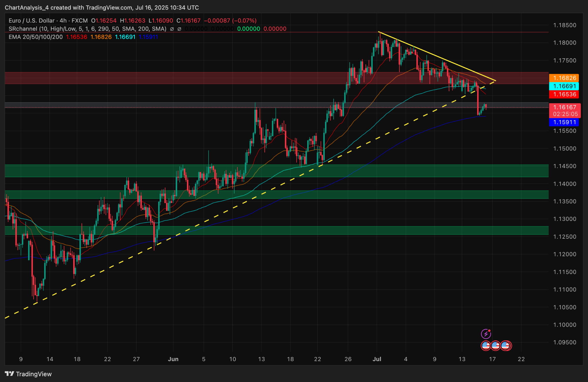Click the 1.15000 price axis label
This screenshot has height=382, width=588.
click(x=565, y=148)
